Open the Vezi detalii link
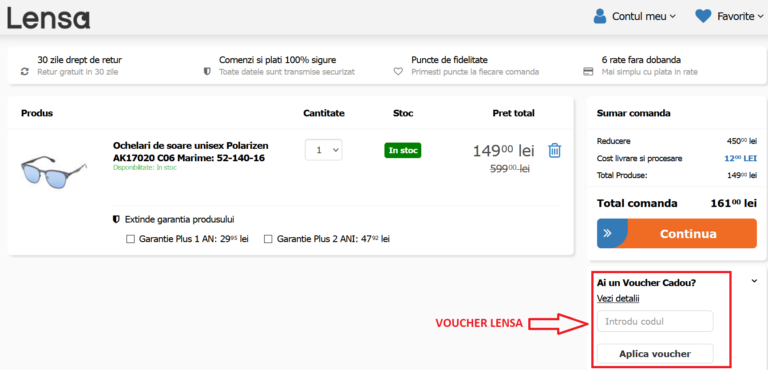 [618, 298]
